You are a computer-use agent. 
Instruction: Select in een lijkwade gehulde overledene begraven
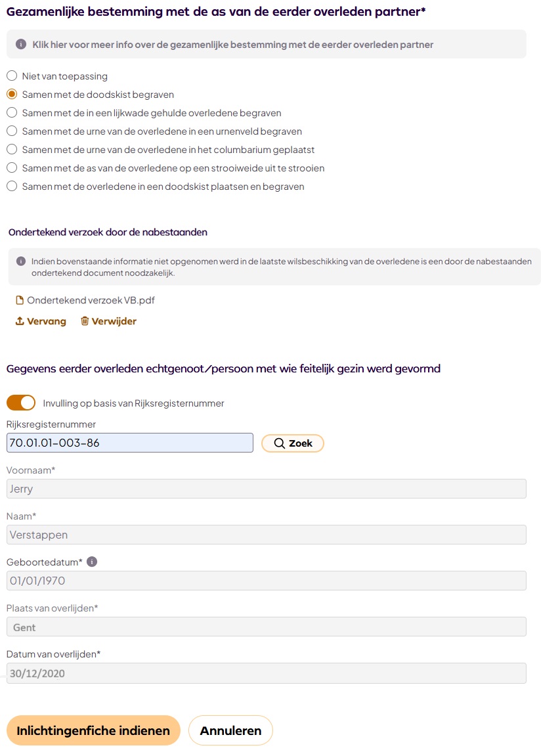(x=11, y=112)
